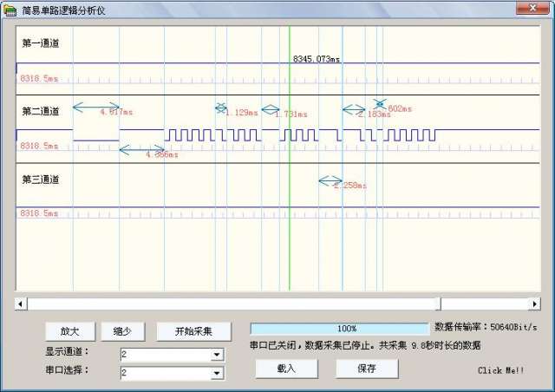Expand the 串口选择 serial port dropdown

point(217,373)
